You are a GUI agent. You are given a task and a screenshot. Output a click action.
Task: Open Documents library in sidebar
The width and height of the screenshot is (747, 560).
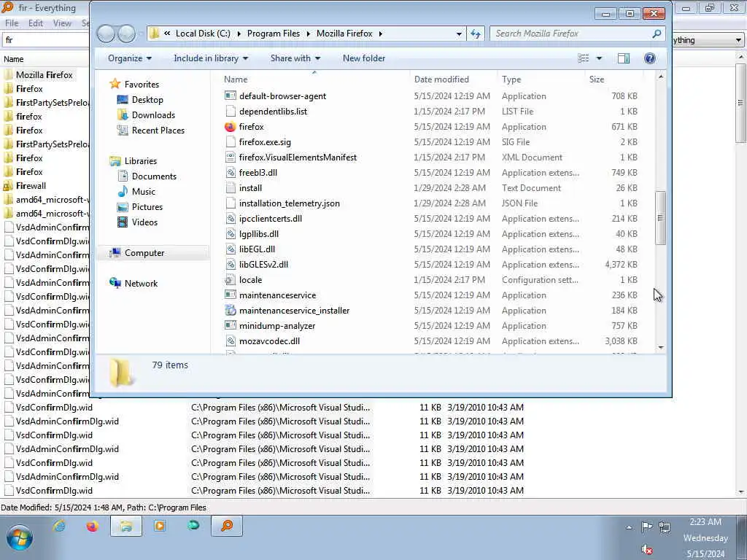(x=154, y=176)
